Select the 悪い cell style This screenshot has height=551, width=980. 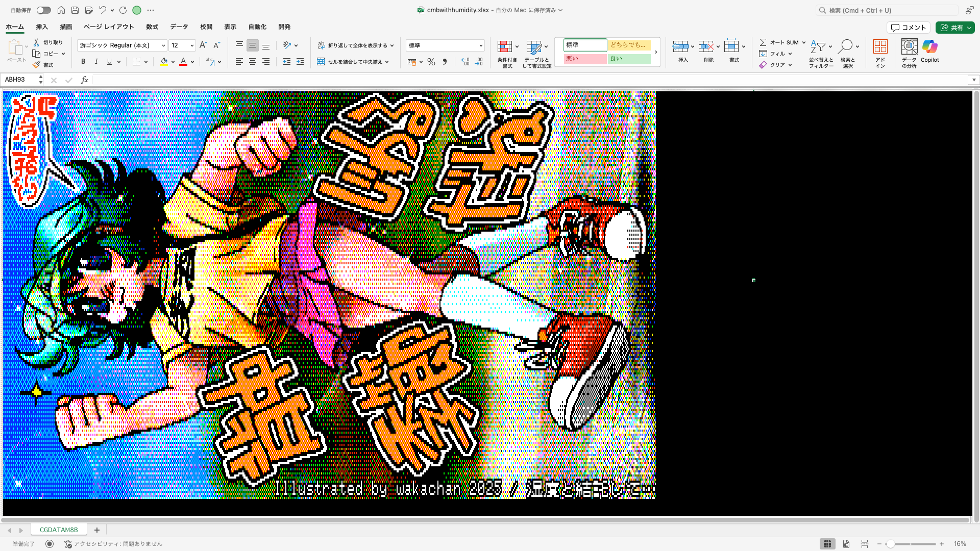(x=585, y=59)
